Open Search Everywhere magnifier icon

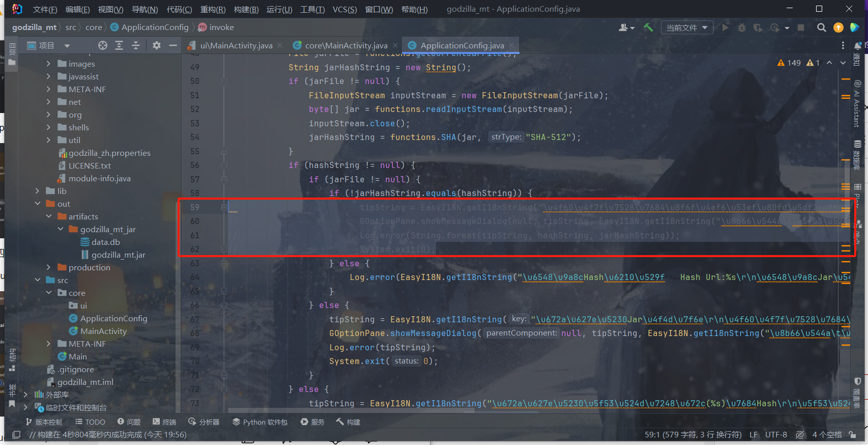[821, 27]
